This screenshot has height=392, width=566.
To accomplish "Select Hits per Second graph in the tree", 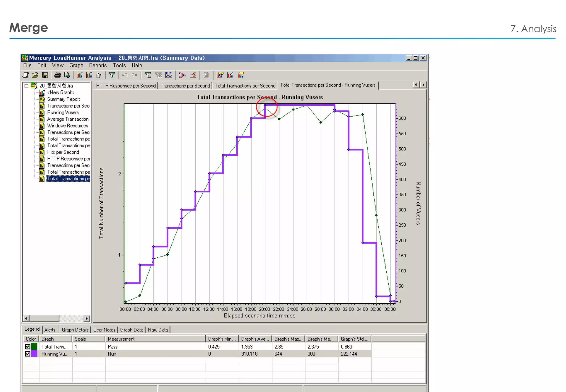I will pos(63,152).
